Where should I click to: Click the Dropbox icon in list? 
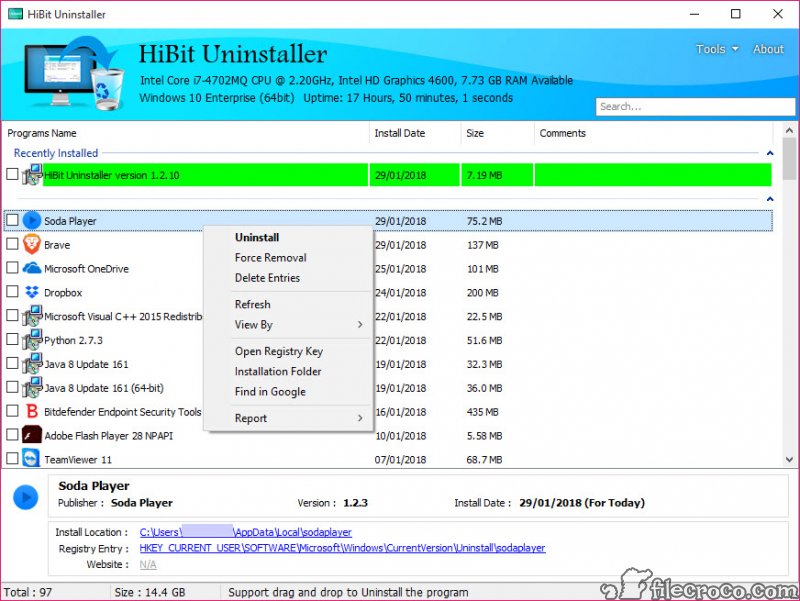point(32,292)
